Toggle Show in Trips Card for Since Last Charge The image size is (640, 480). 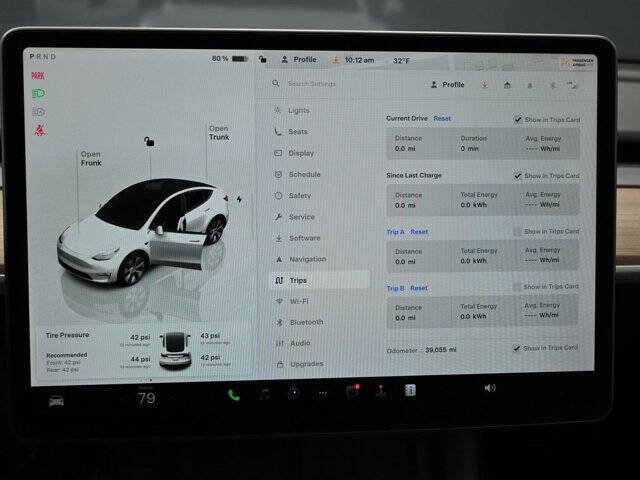tap(518, 176)
